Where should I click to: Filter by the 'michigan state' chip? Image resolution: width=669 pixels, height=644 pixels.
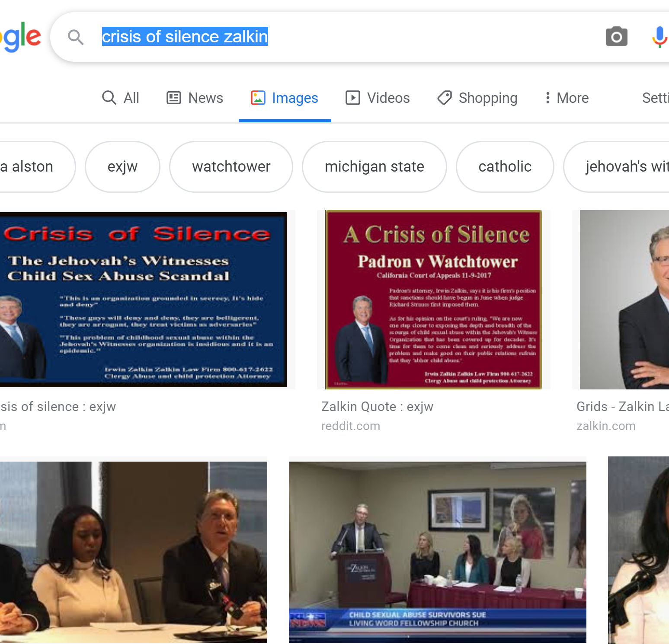tap(374, 167)
